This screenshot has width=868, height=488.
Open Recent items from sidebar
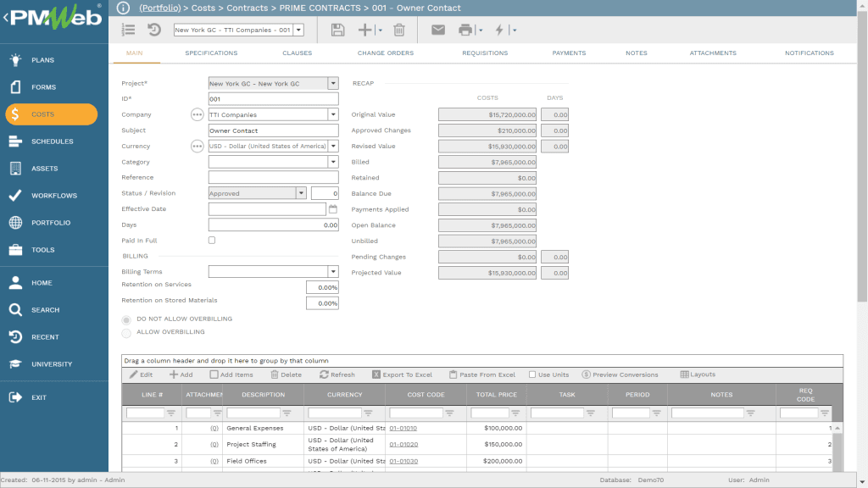tap(45, 337)
